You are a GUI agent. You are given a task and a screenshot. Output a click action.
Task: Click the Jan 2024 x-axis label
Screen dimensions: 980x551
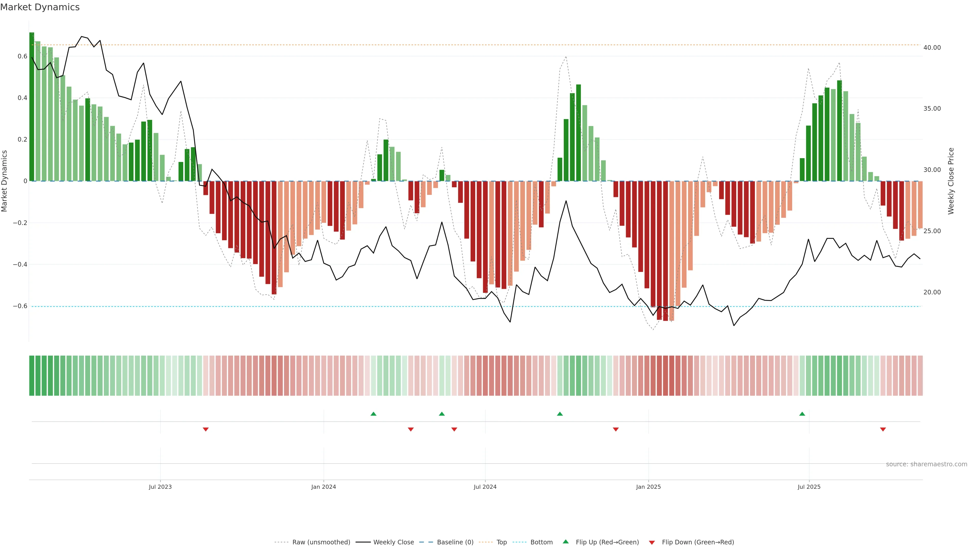click(x=323, y=487)
